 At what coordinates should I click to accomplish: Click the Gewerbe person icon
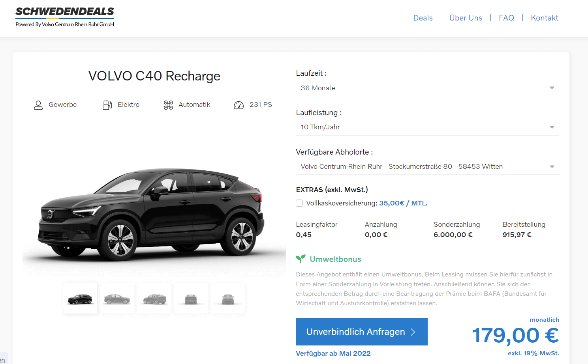pos(38,105)
